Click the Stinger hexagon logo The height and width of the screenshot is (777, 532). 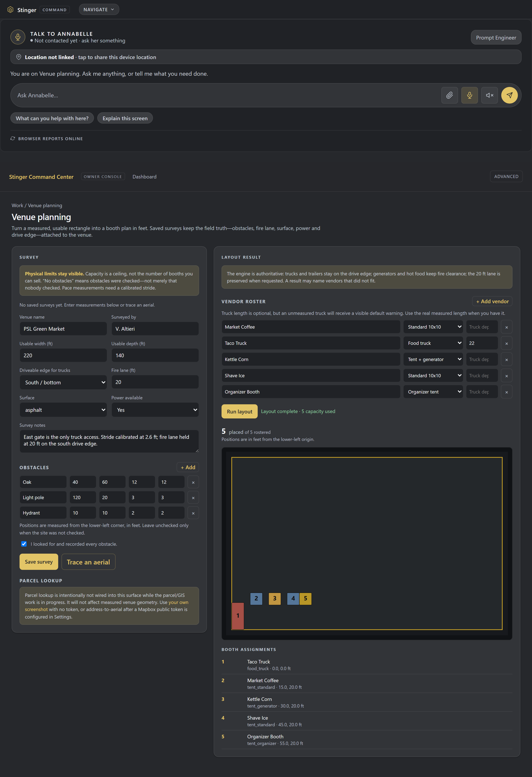[x=10, y=10]
